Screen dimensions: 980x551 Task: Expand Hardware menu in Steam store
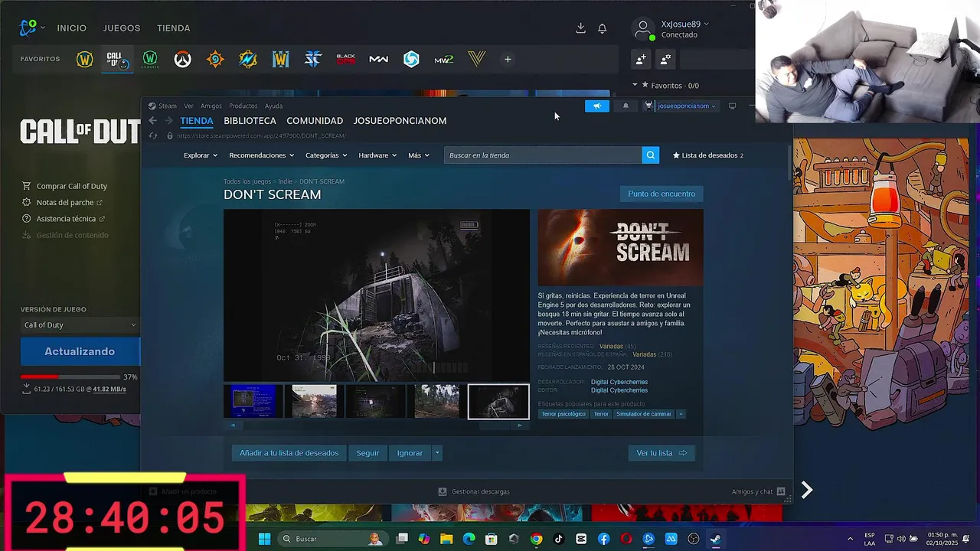[377, 155]
